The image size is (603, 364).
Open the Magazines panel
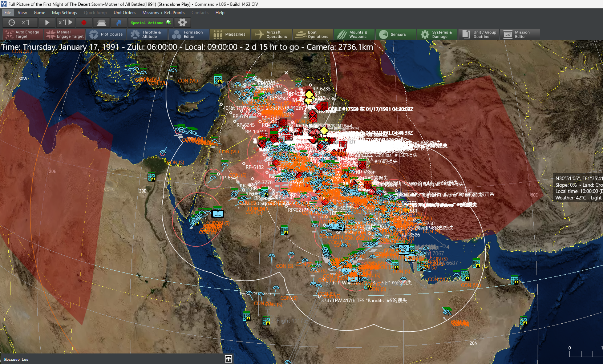tap(230, 35)
